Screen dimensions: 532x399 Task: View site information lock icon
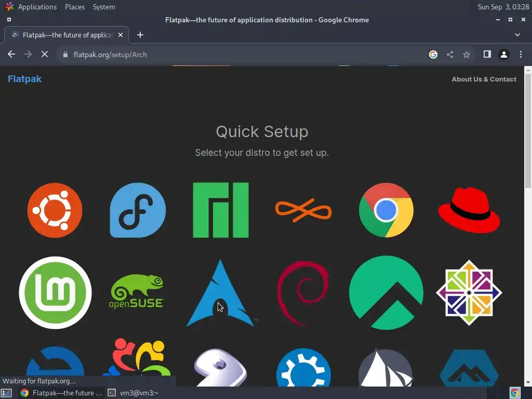65,54
